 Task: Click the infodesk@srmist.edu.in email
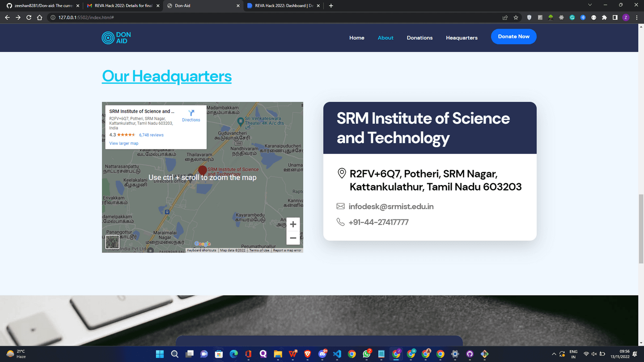(x=391, y=206)
